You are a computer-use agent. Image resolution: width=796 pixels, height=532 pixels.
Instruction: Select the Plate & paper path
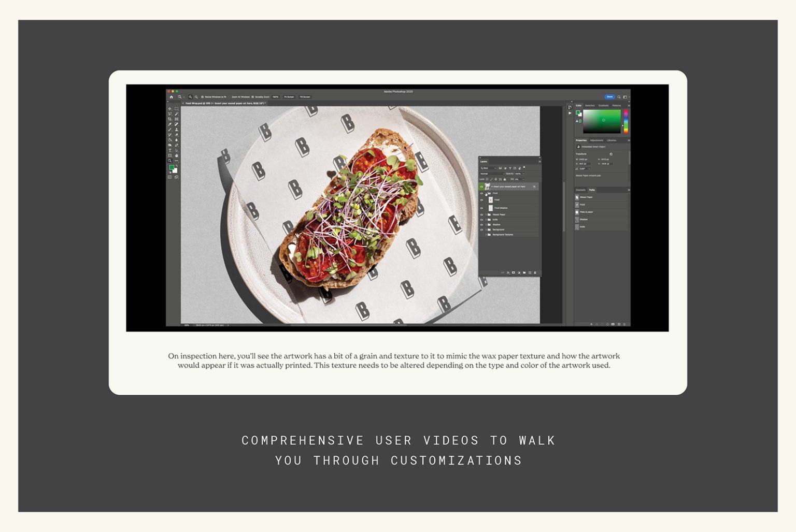pos(586,212)
